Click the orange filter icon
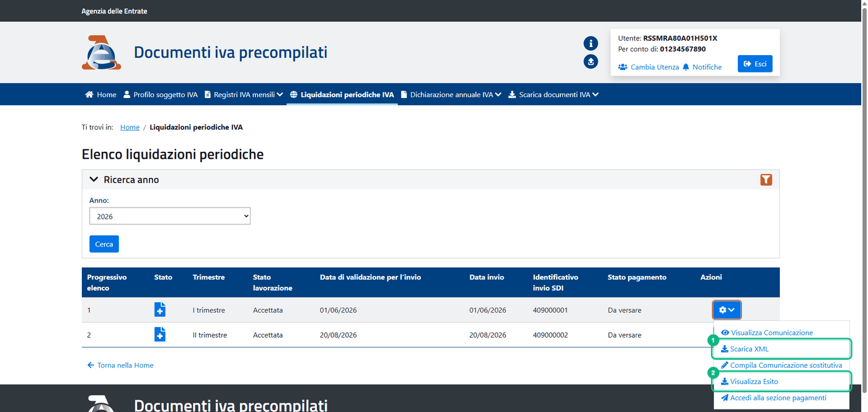 [766, 180]
